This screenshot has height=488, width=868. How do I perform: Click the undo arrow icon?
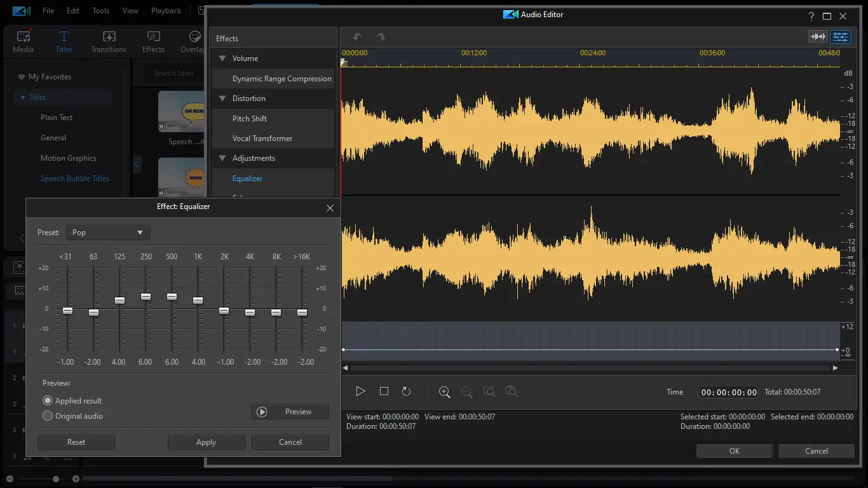coord(357,37)
